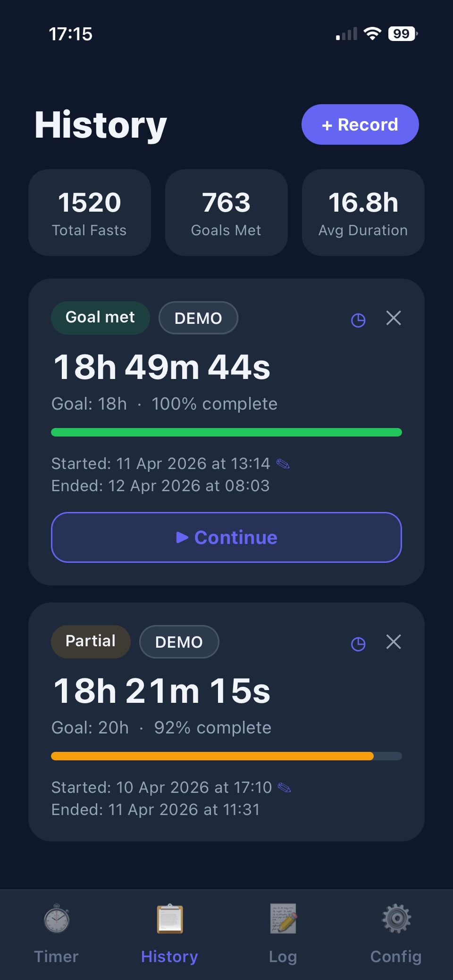Open the Timer stopwatch tab
The width and height of the screenshot is (453, 980).
pyautogui.click(x=57, y=931)
